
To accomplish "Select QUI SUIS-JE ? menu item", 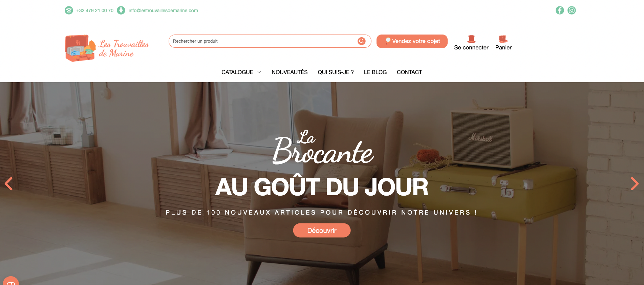I will (x=336, y=72).
